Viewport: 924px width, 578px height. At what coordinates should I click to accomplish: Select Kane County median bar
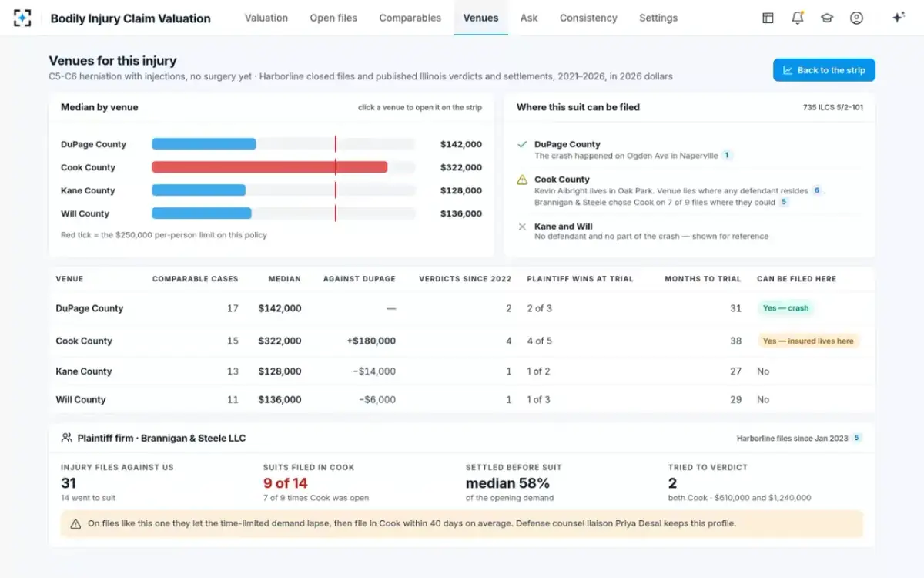pos(199,190)
